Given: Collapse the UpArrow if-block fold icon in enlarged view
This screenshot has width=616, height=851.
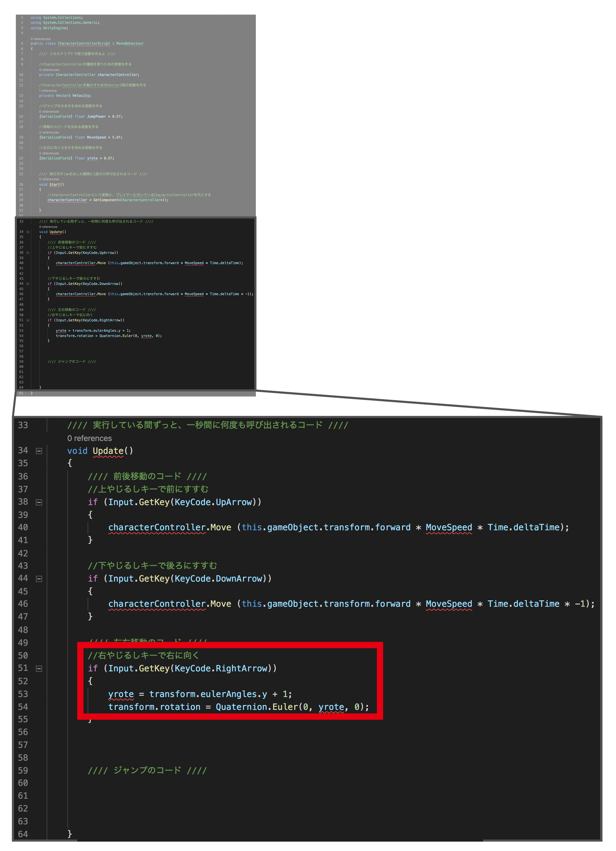Looking at the screenshot, I should point(39,503).
